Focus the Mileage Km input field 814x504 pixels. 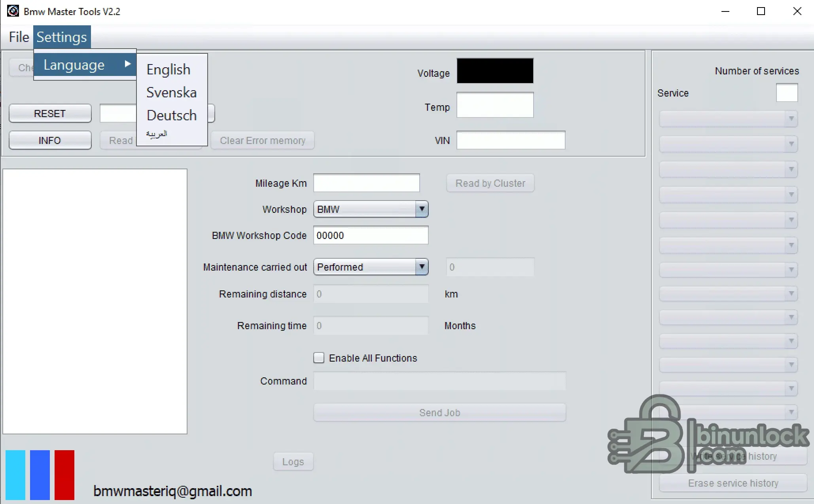(x=367, y=183)
